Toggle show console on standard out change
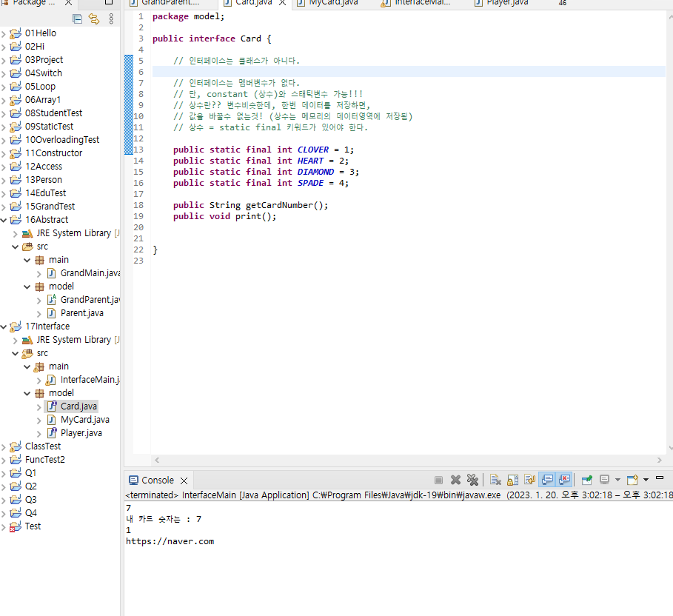Viewport: 673px width, 616px height. coord(547,480)
